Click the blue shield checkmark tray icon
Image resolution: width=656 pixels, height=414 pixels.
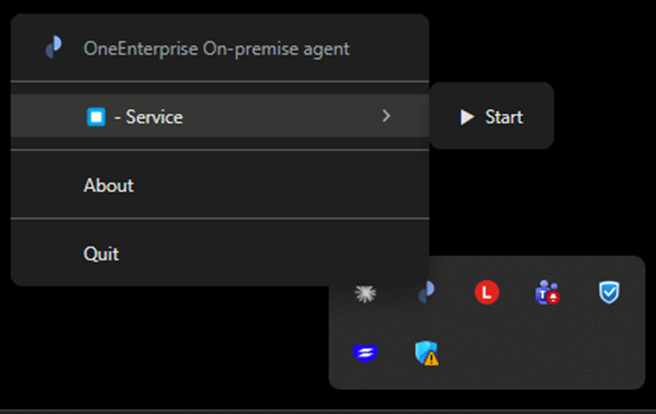click(x=609, y=292)
